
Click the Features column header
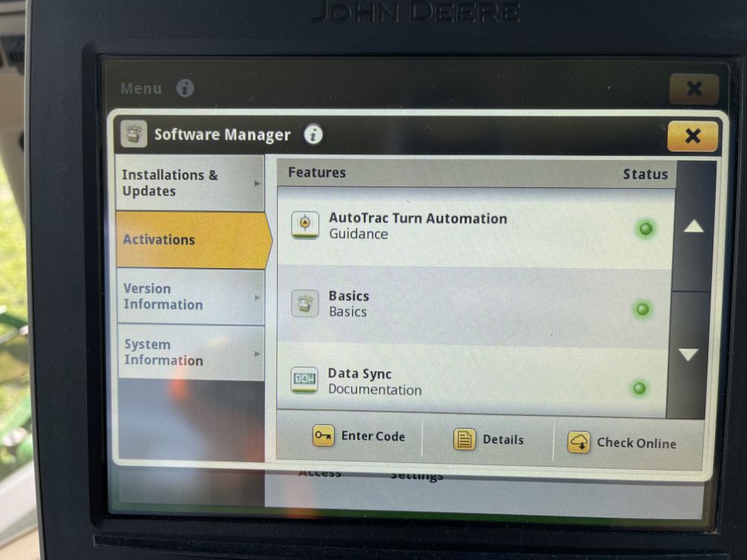pos(317,173)
